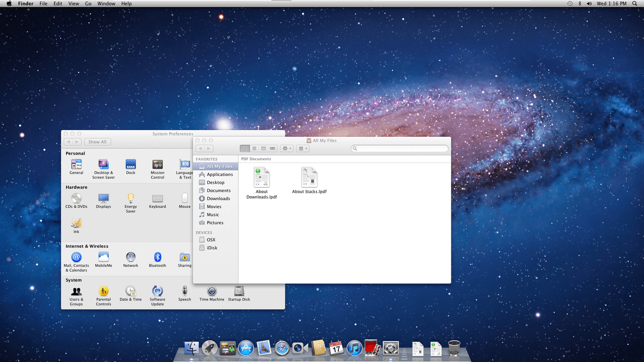Open the Window menu
The width and height of the screenshot is (644, 362).
click(106, 4)
